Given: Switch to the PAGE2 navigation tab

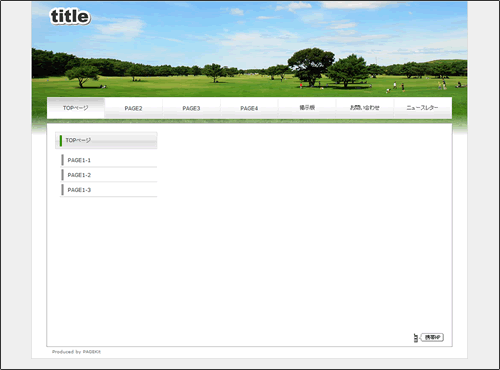Looking at the screenshot, I should 133,108.
